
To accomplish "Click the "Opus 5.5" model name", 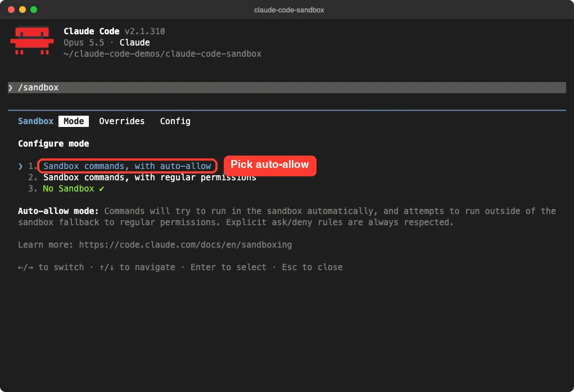I will click(84, 43).
